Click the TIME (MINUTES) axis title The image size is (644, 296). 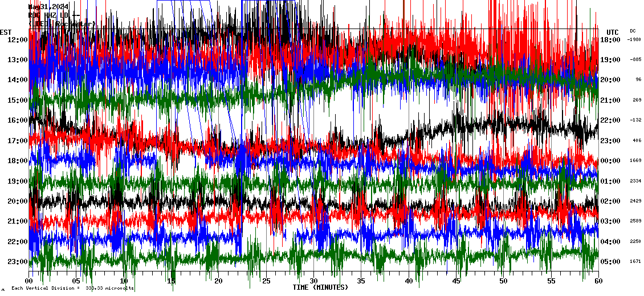pyautogui.click(x=320, y=287)
